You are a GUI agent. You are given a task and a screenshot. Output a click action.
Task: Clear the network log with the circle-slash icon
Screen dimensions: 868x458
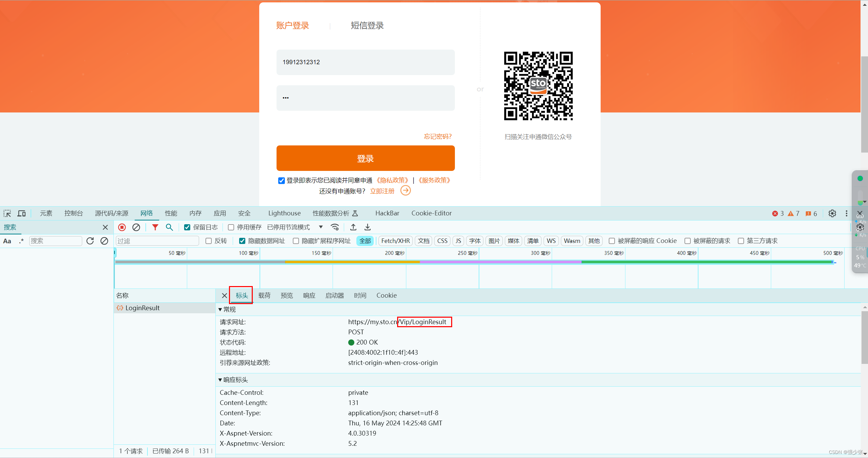tap(136, 227)
